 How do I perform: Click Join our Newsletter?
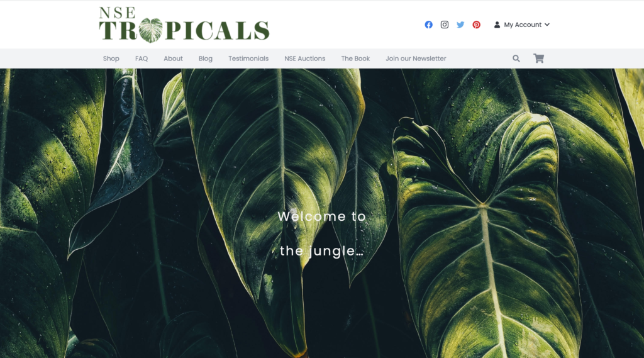[x=416, y=59]
